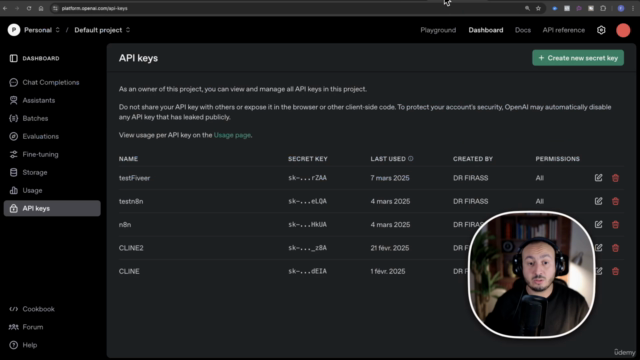The width and height of the screenshot is (640, 360).
Task: Open the settings gear icon in the header
Action: pos(601,30)
